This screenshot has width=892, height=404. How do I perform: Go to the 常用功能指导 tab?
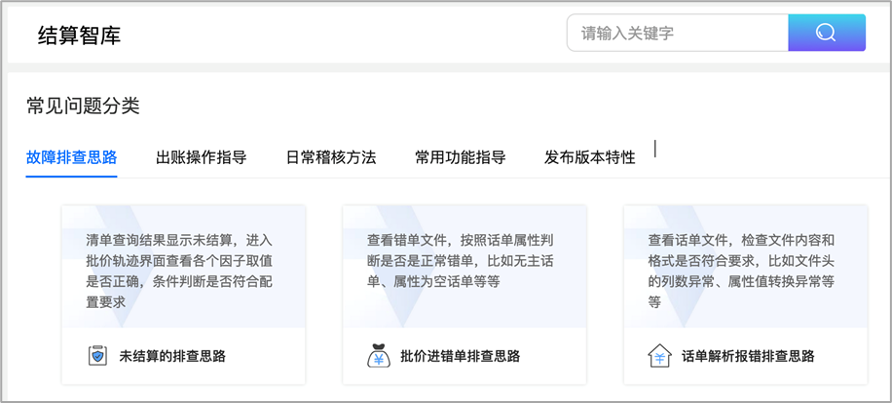tap(460, 158)
